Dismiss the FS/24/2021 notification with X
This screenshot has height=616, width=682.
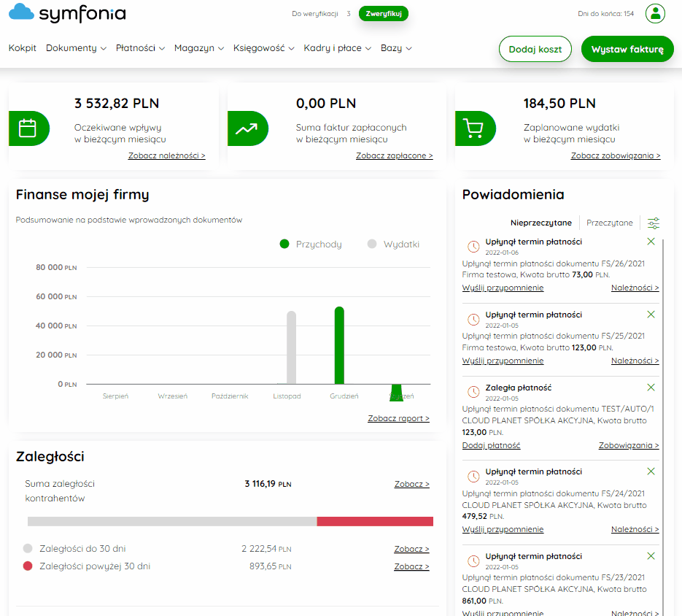click(651, 471)
